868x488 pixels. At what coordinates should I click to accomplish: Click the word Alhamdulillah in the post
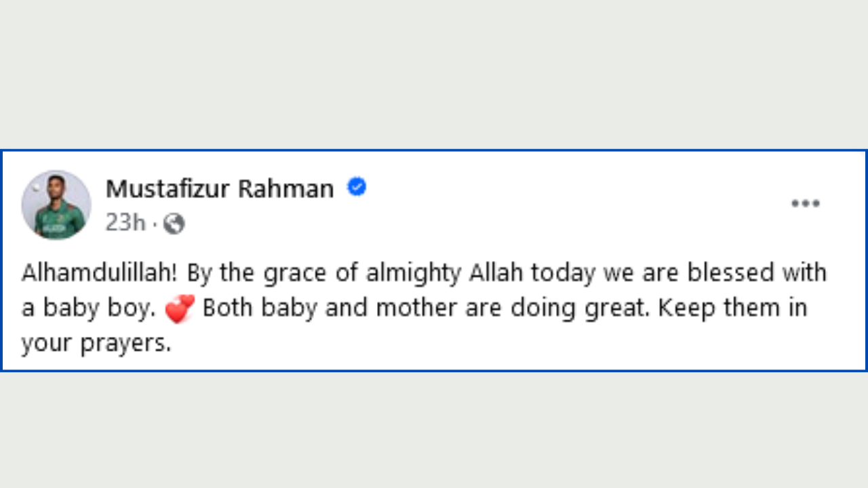pyautogui.click(x=100, y=272)
